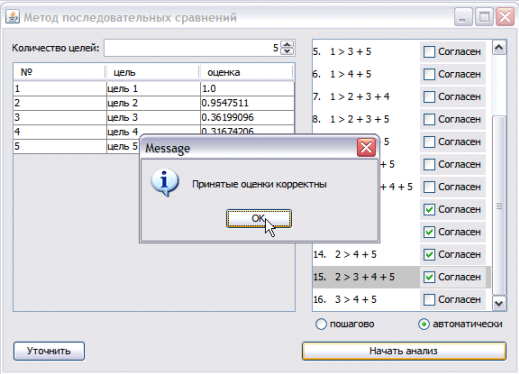
Task: Select № cell of цель 1 row
Action: [60, 89]
